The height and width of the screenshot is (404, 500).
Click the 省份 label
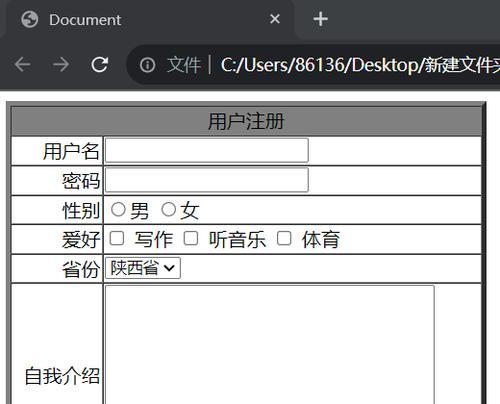coord(81,269)
